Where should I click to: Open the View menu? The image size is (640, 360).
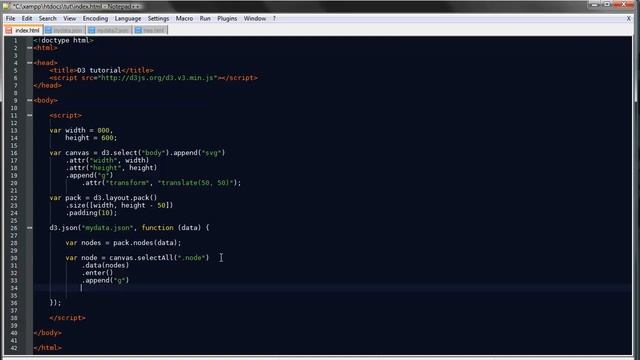[70, 18]
